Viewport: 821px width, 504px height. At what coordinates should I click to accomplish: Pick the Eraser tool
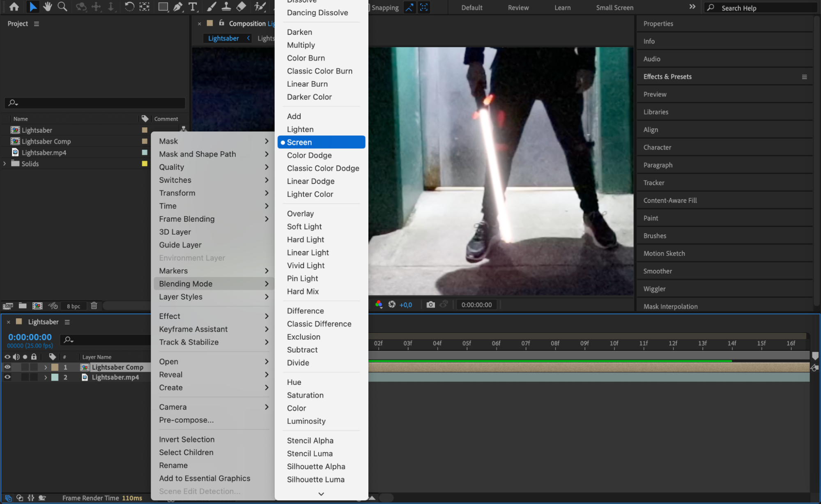241,7
